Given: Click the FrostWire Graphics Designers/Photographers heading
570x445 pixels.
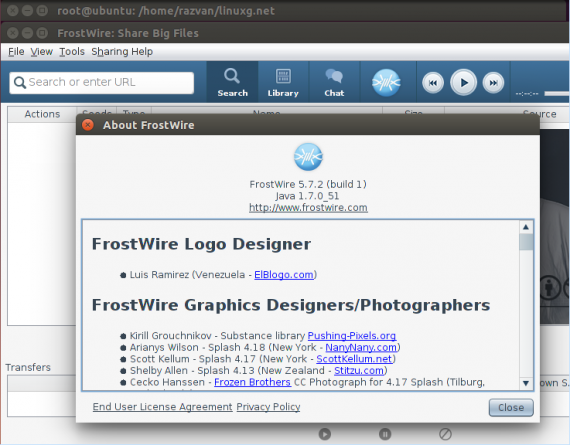Looking at the screenshot, I should [x=291, y=305].
